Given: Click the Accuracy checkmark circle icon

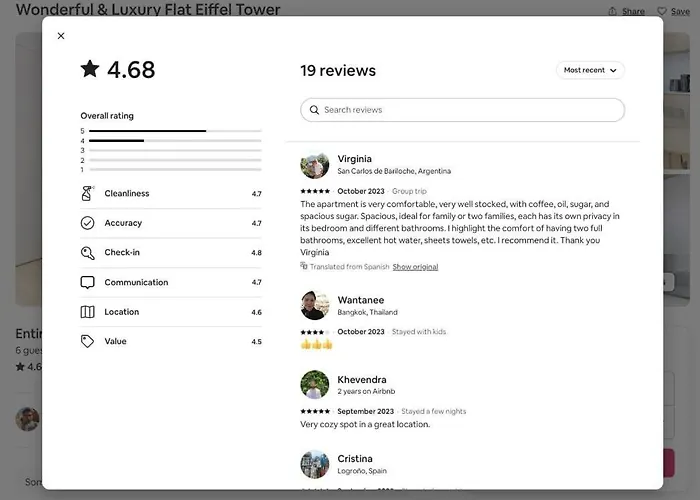Looking at the screenshot, I should (x=87, y=223).
